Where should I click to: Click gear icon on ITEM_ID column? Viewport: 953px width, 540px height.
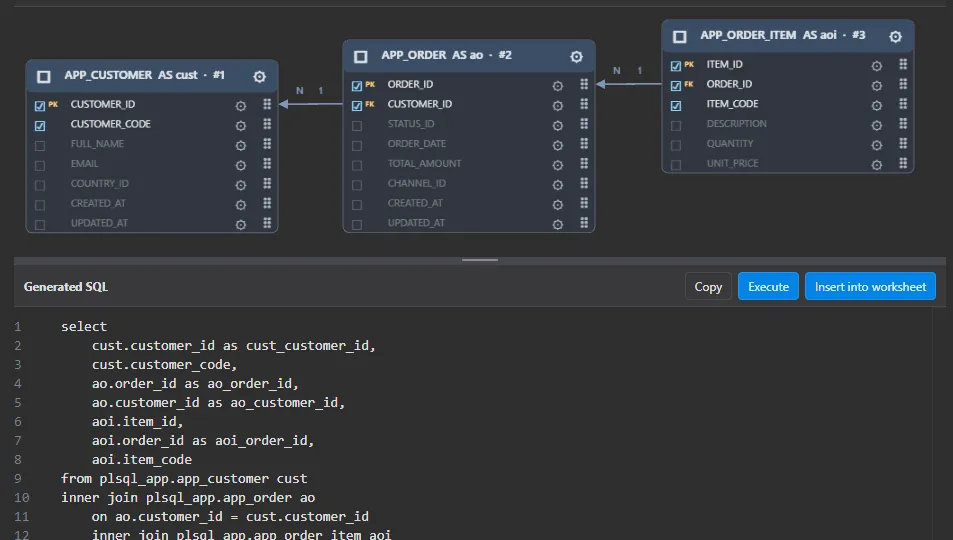[x=876, y=66]
